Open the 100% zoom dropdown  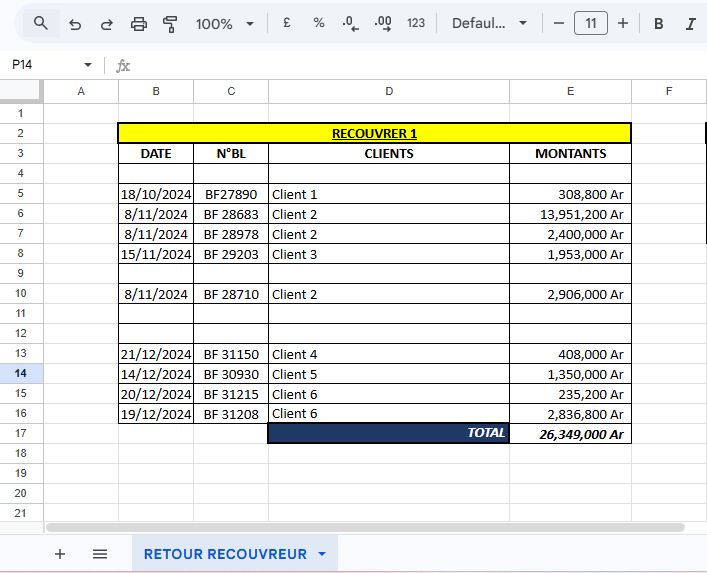click(x=225, y=23)
